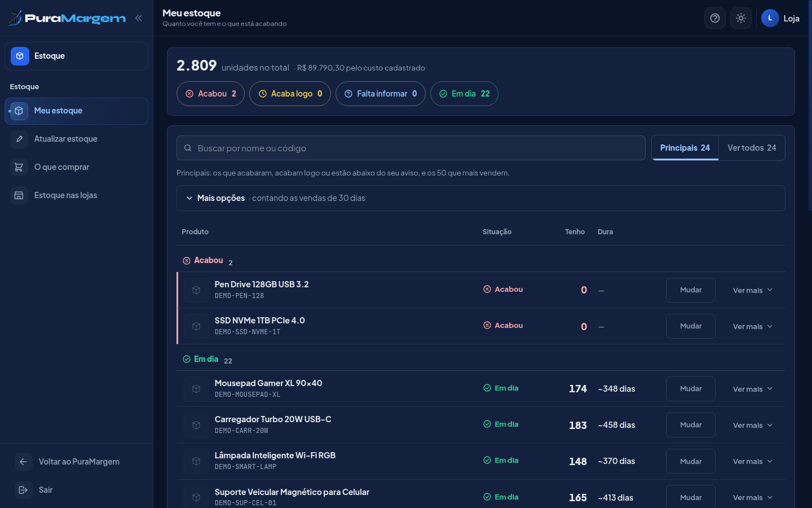
Task: Click the Lâmpada Inteligente product icon
Action: pyautogui.click(x=196, y=461)
